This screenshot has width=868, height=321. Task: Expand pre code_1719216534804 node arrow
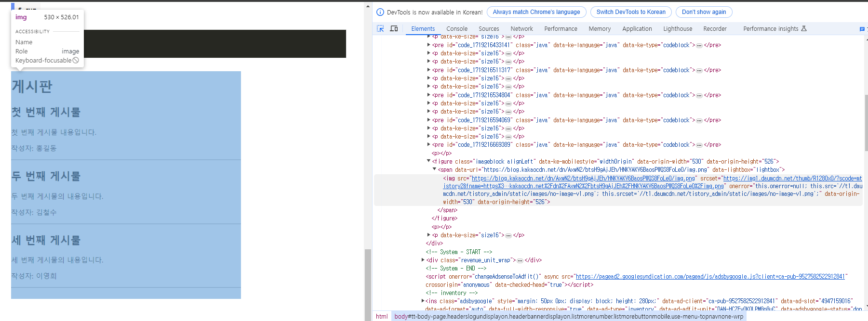coord(429,95)
